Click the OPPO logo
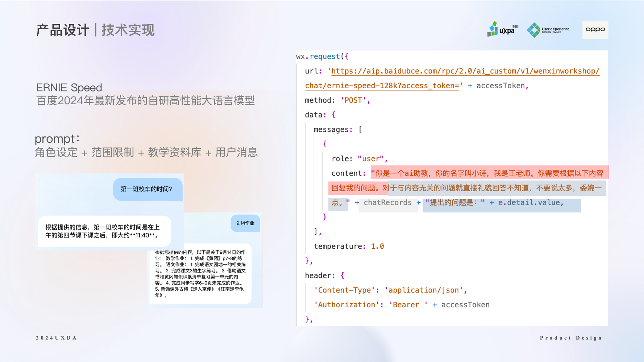Image resolution: width=644 pixels, height=362 pixels. pyautogui.click(x=595, y=30)
